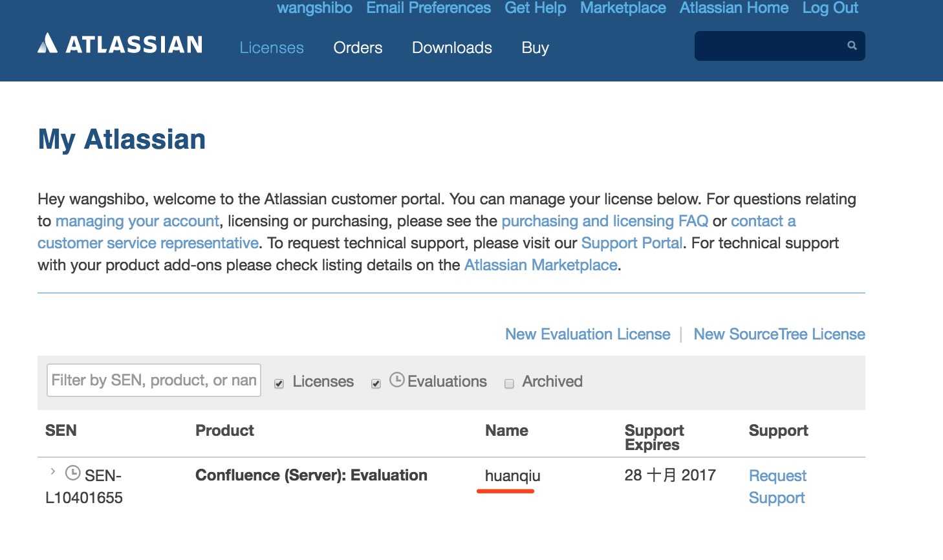
Task: Click the Product column header
Action: click(x=224, y=431)
